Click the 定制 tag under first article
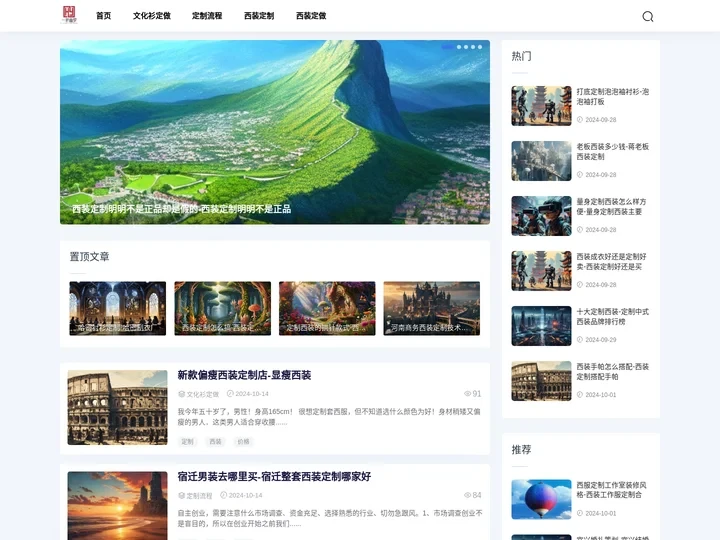Viewport: 720px width, 540px height. 187,441
